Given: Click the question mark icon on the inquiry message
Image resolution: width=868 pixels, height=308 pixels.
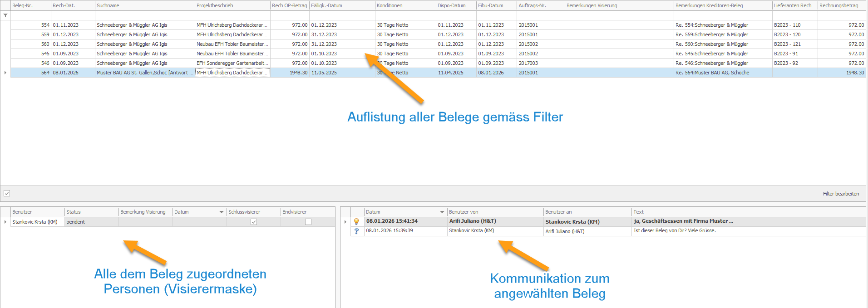Looking at the screenshot, I should [356, 231].
